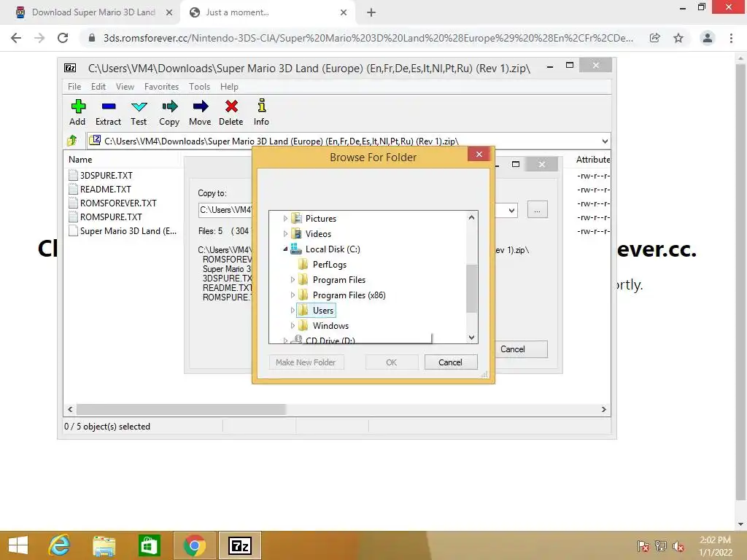Click the Add toolbar icon in 7-Zip
The image size is (747, 560).
click(x=78, y=106)
